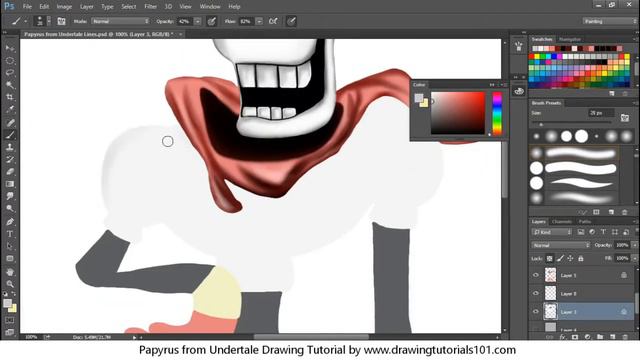Delete layer with Layers panel trash icon

pyautogui.click(x=625, y=337)
